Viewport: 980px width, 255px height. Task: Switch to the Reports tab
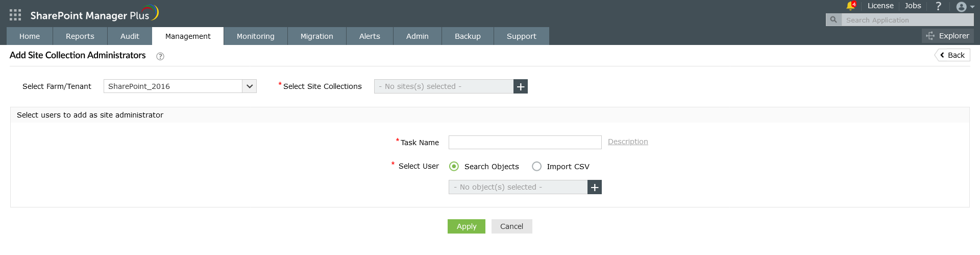(x=80, y=36)
